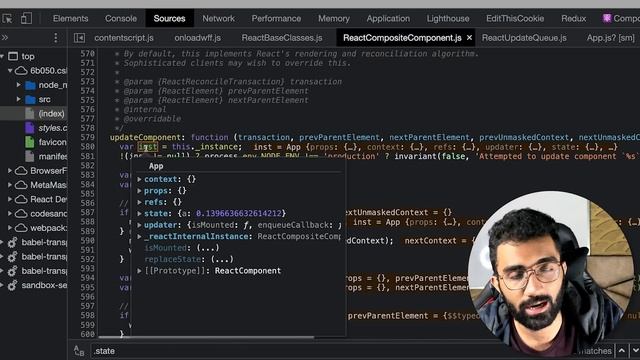Open the navigator more-options three-dot menu
The image size is (640, 360).
pos(56,38)
